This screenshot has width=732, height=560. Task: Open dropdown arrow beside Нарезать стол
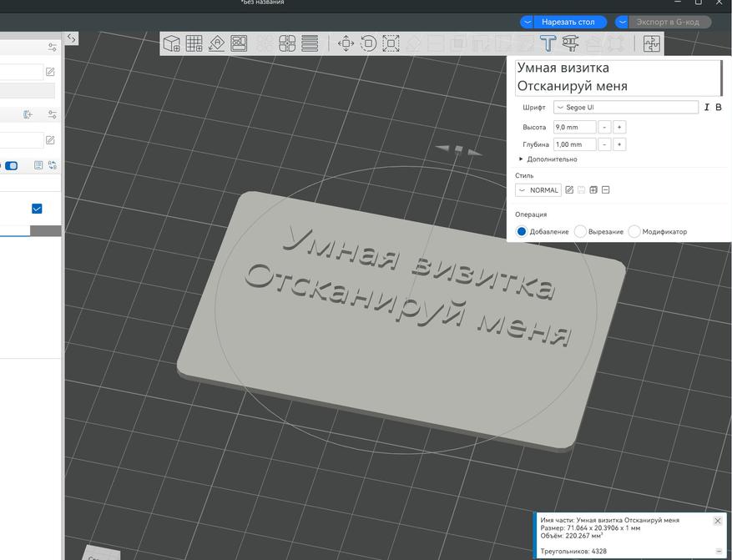(x=528, y=22)
